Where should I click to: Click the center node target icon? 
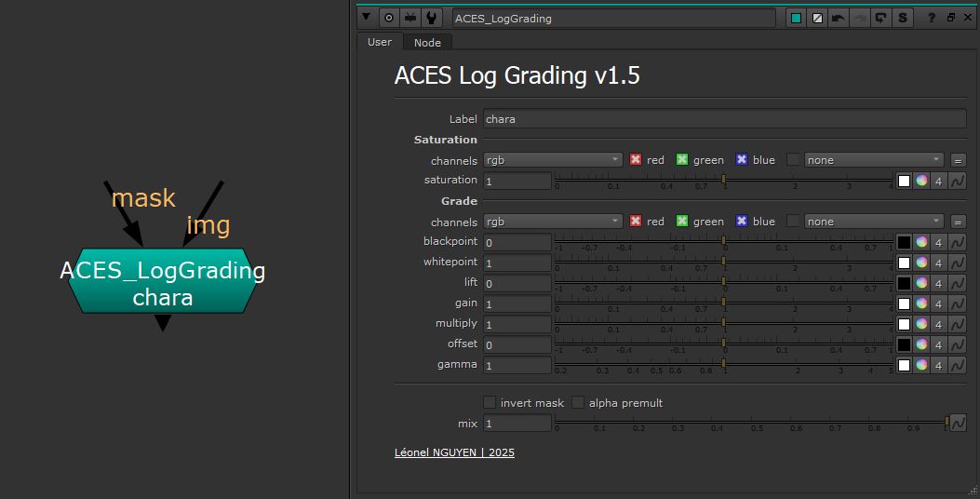click(389, 18)
